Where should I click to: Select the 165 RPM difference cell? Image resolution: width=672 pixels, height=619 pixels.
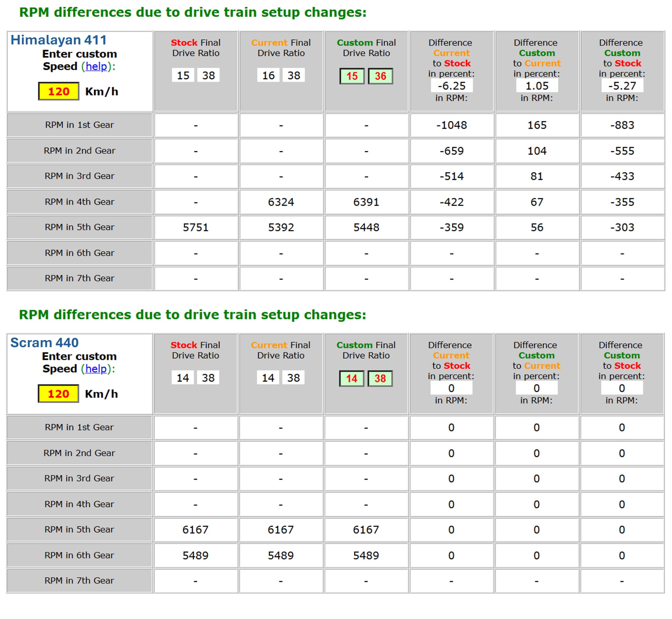click(x=537, y=125)
